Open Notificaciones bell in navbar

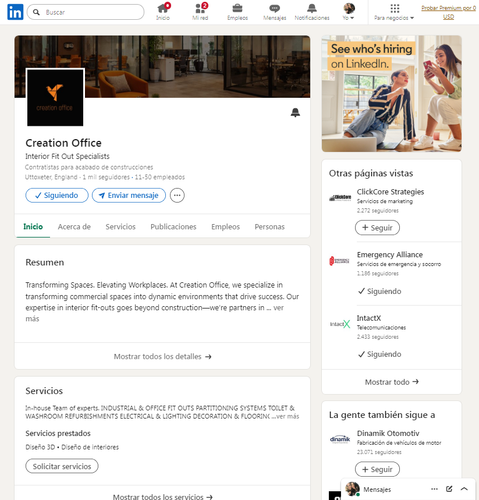pos(312,12)
